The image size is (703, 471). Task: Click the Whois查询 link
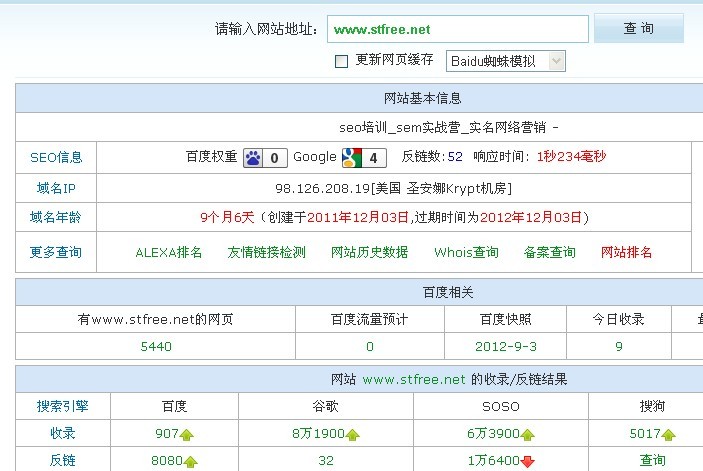466,252
